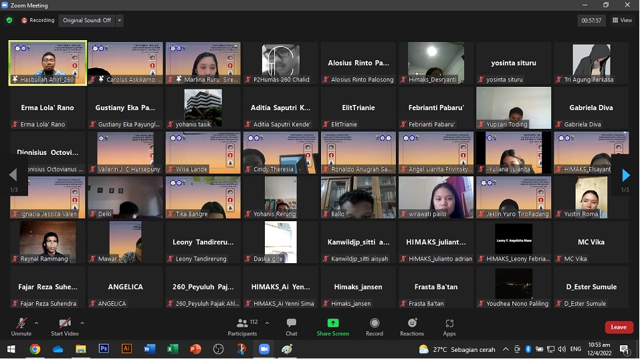Open the Zoom Apps panel
The width and height of the screenshot is (642, 364).
coord(449,327)
